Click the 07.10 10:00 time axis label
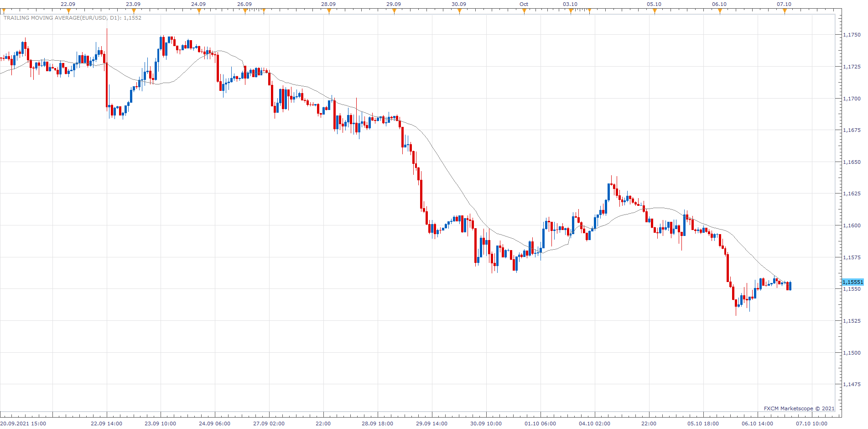This screenshot has width=868, height=429. [811, 424]
